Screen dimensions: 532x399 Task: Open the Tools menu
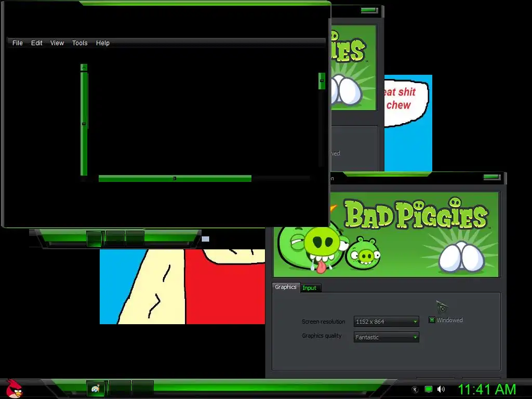[x=79, y=43]
